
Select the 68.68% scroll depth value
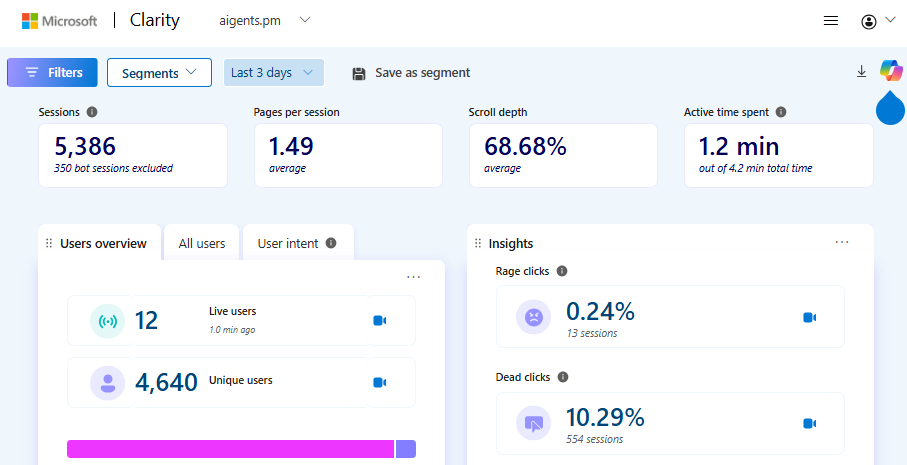tap(525, 146)
